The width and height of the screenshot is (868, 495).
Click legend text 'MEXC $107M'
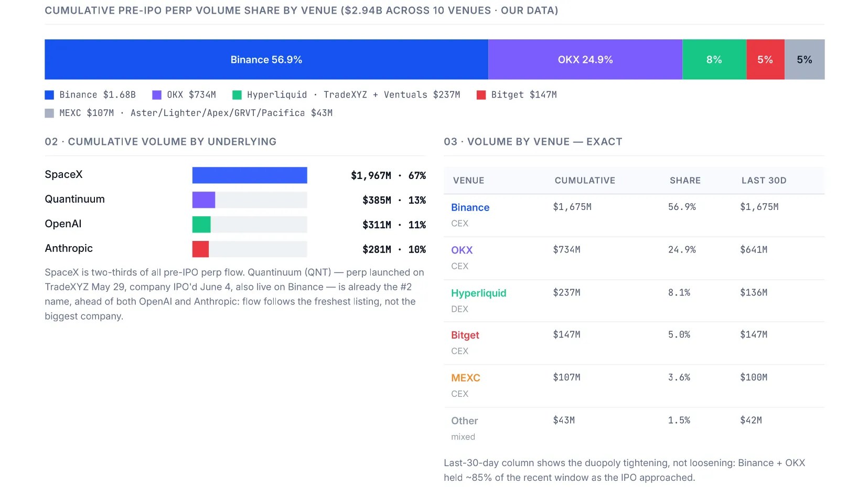(x=87, y=113)
